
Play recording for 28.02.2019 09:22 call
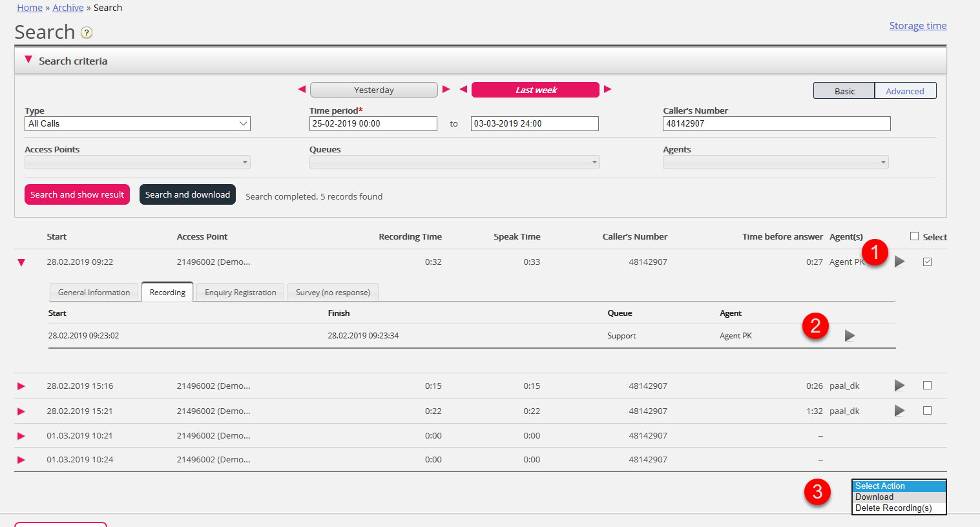[899, 262]
